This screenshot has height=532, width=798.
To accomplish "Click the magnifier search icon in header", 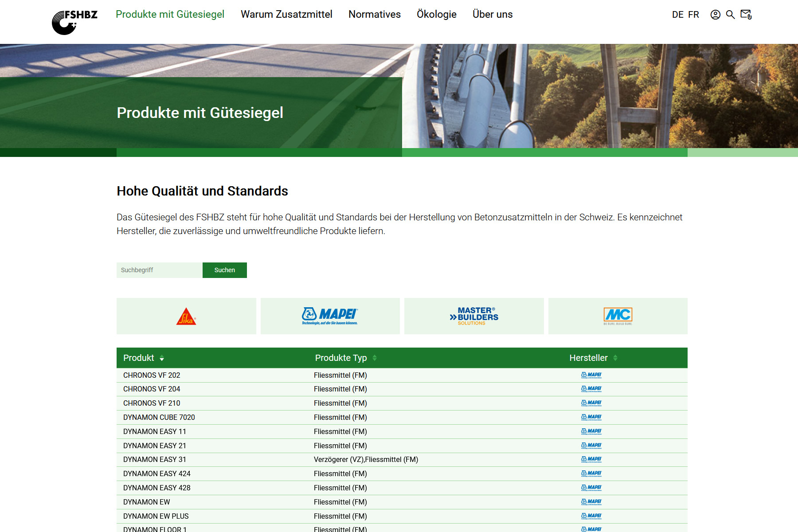I will tap(730, 15).
